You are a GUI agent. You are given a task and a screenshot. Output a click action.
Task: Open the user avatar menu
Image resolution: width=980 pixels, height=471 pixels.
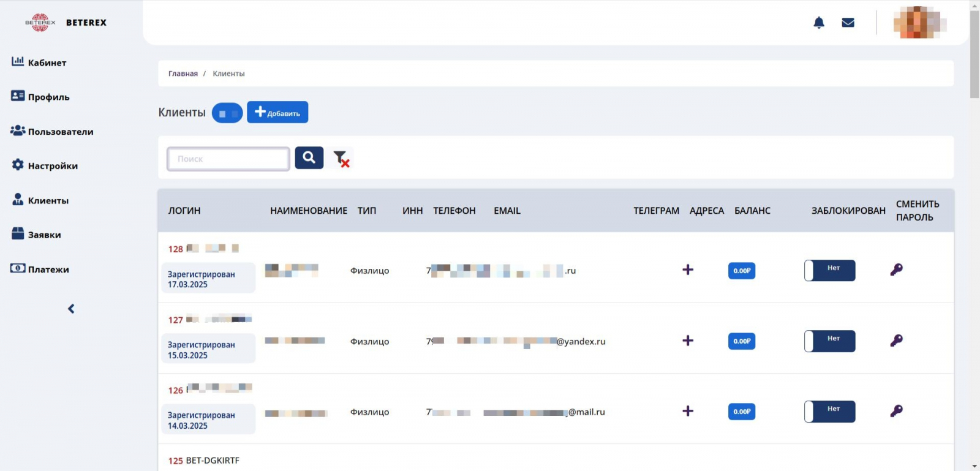pos(920,23)
